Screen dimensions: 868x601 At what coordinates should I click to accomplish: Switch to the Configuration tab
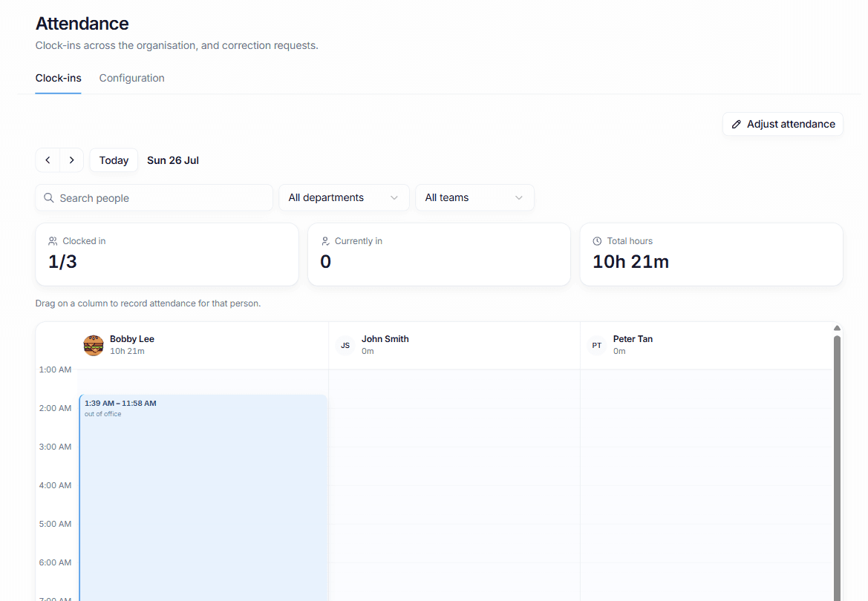pyautogui.click(x=131, y=78)
